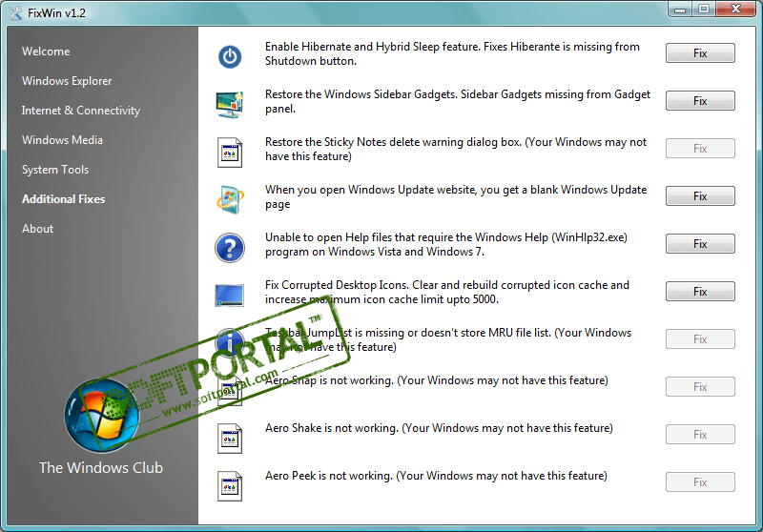763x532 pixels.
Task: Click the Sticky Notes document icon
Action: click(x=230, y=153)
